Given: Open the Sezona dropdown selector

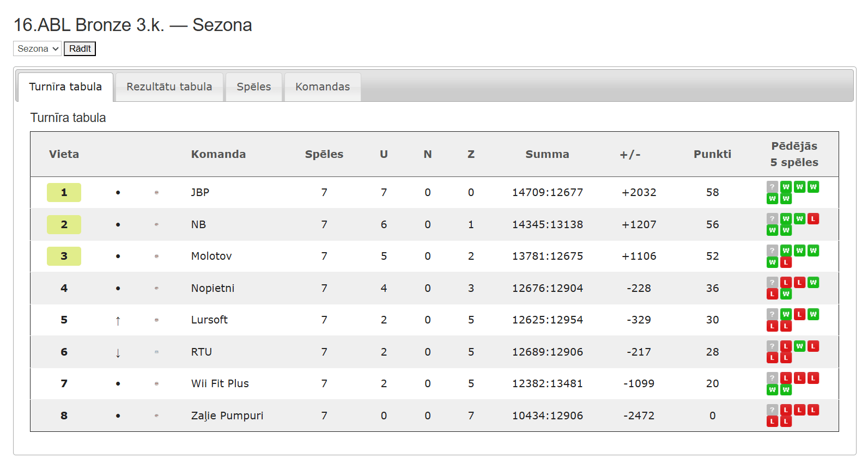Looking at the screenshot, I should pos(37,48).
